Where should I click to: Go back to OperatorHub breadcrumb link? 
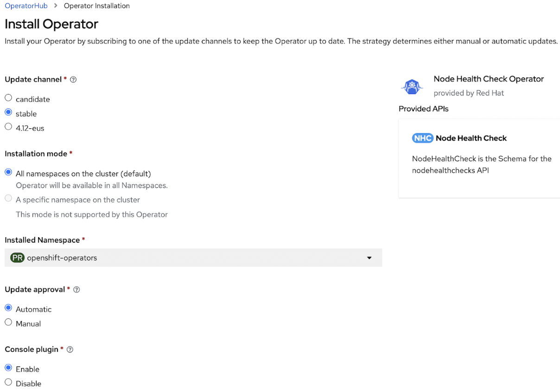(26, 6)
